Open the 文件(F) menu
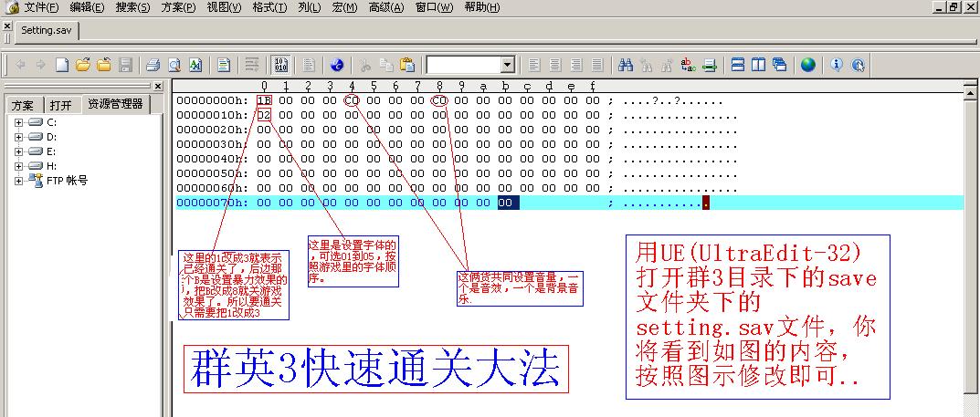The image size is (980, 417). click(41, 7)
